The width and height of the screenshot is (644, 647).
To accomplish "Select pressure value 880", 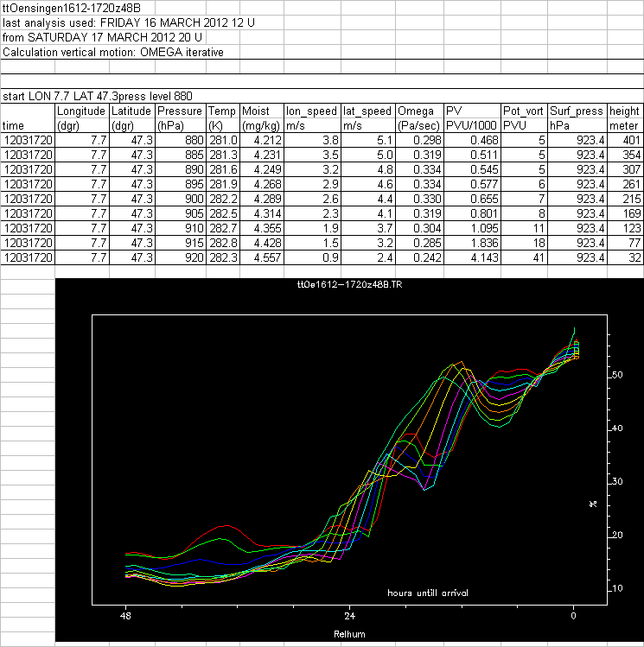I will [x=181, y=140].
